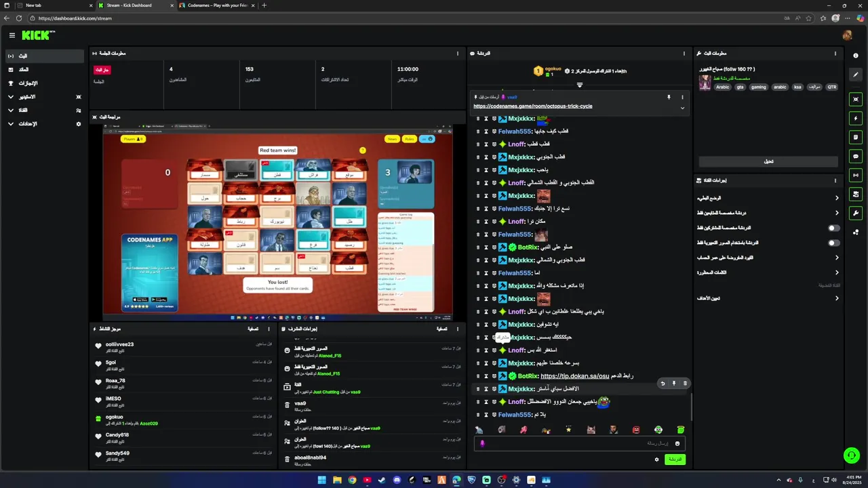This screenshot has height=488, width=868.
Task: Open session info panel three-dot menu
Action: coord(458,54)
